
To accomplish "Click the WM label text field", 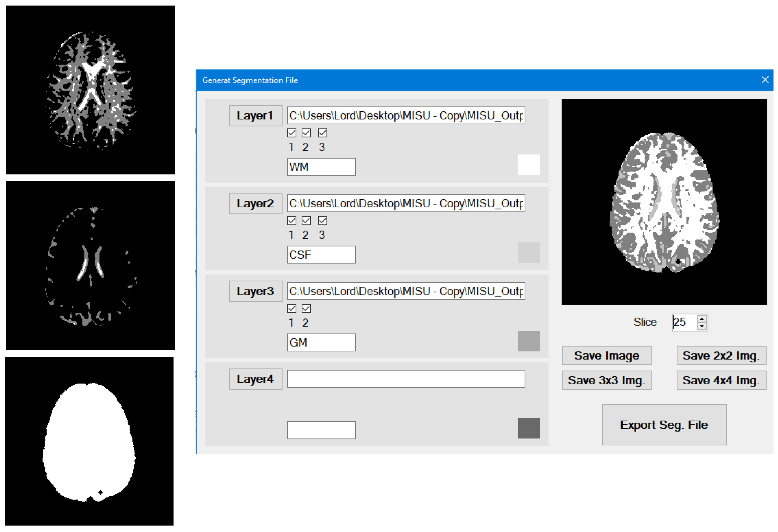I will [321, 166].
